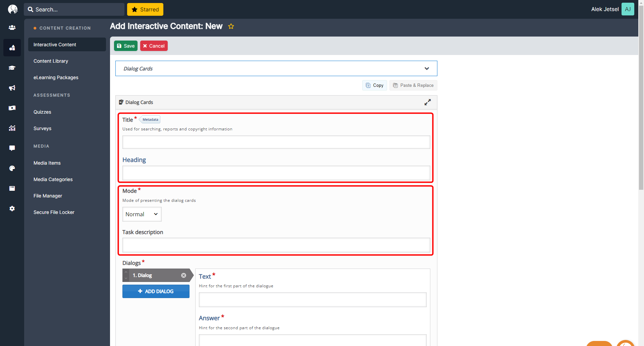Open Media Categories

(x=53, y=179)
